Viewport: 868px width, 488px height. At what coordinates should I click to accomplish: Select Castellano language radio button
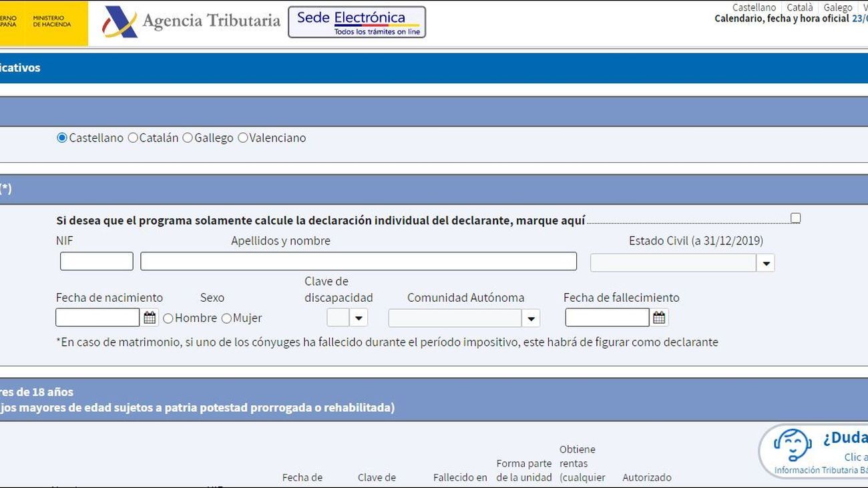coord(62,138)
